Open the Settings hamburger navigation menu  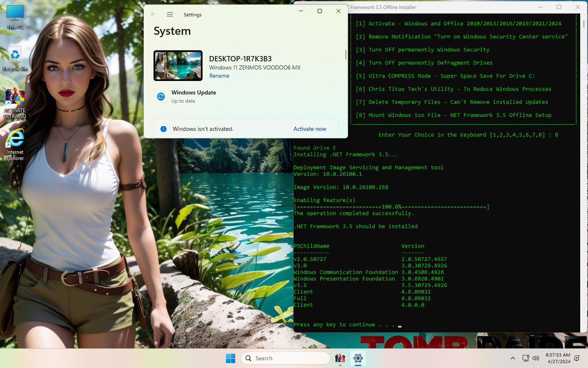(170, 15)
